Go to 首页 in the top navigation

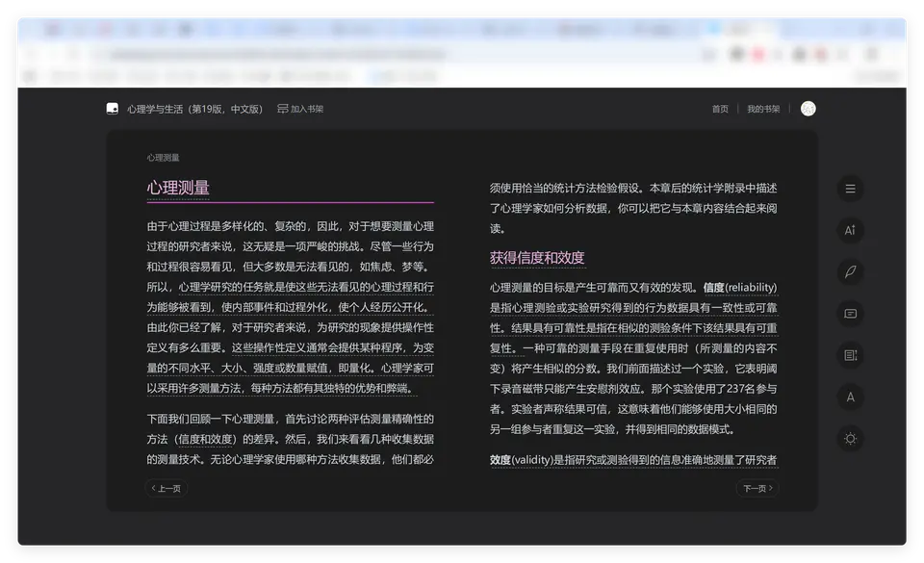(x=720, y=109)
